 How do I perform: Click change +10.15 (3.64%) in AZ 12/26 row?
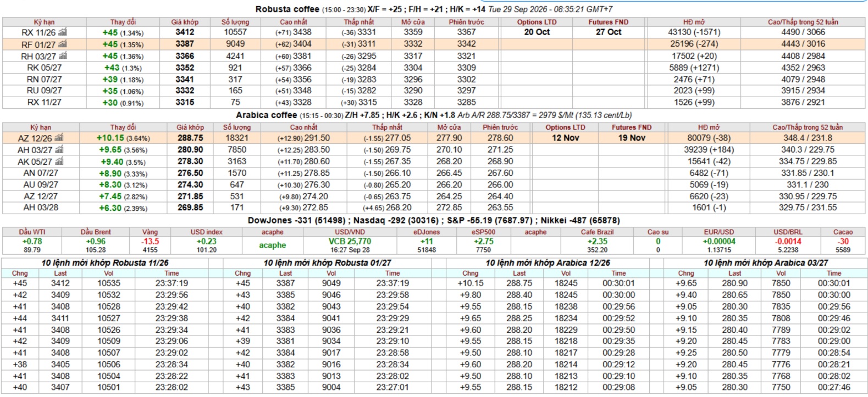point(123,138)
